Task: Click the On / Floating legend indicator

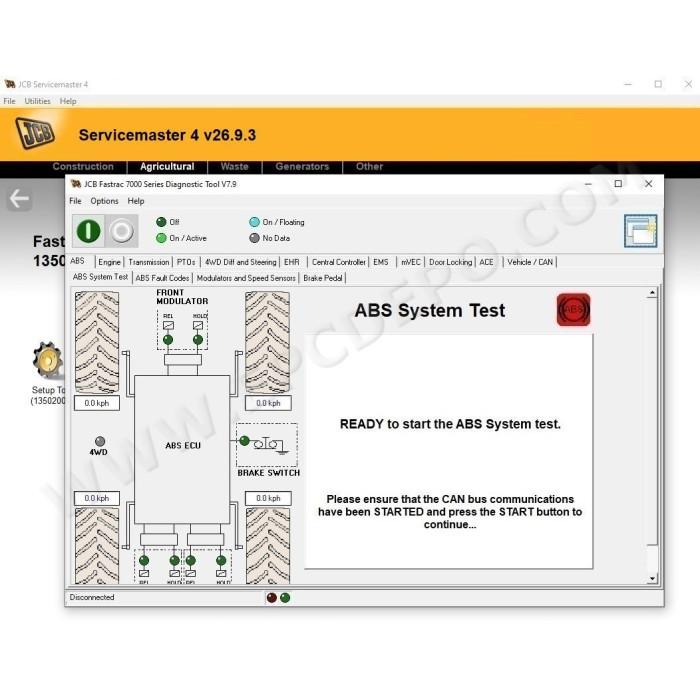Action: click(x=254, y=222)
